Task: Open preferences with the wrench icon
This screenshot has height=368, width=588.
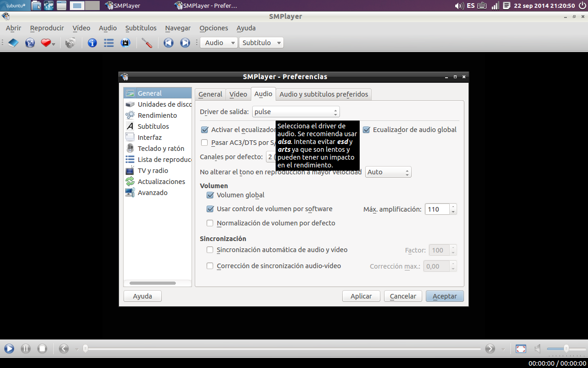Action: [x=147, y=42]
